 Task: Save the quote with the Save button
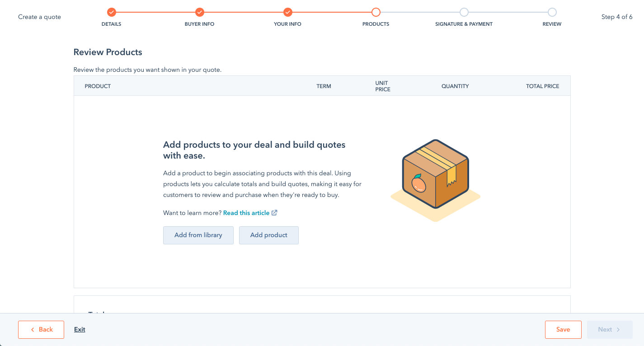[563, 330]
